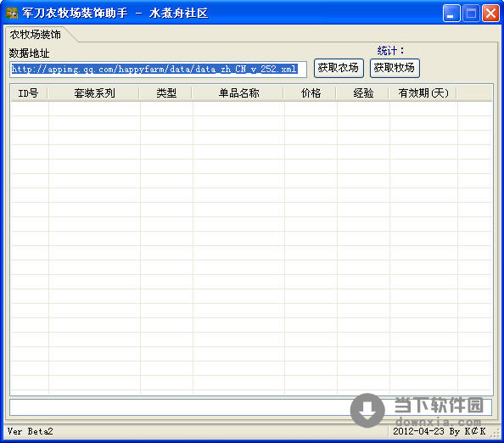
Task: Click the output text box below the table
Action: [250, 407]
